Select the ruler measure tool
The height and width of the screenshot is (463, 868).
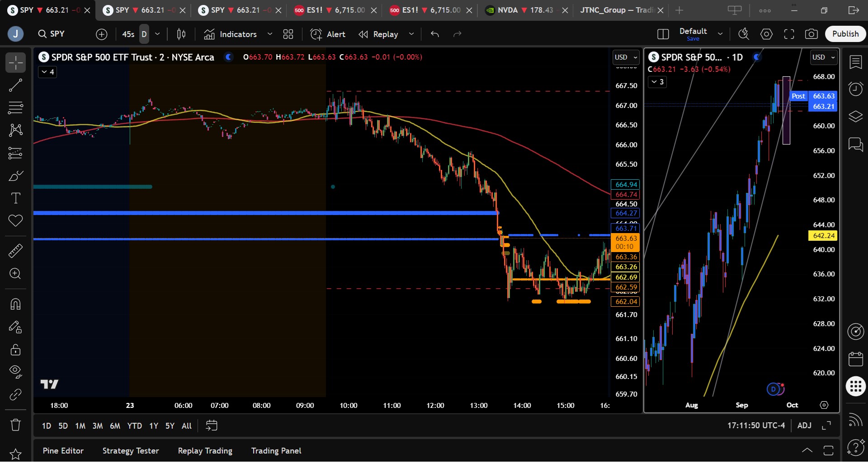[x=15, y=251]
